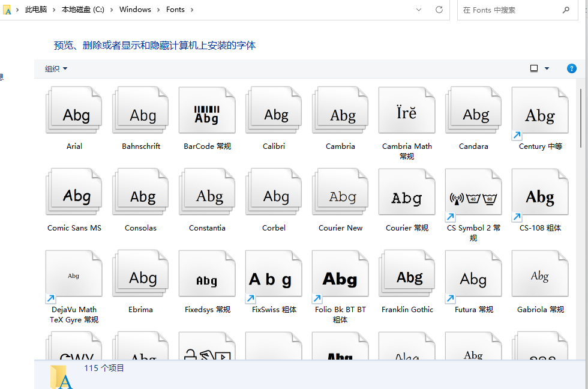Click Fonts in the address breadcrumb

tap(175, 10)
